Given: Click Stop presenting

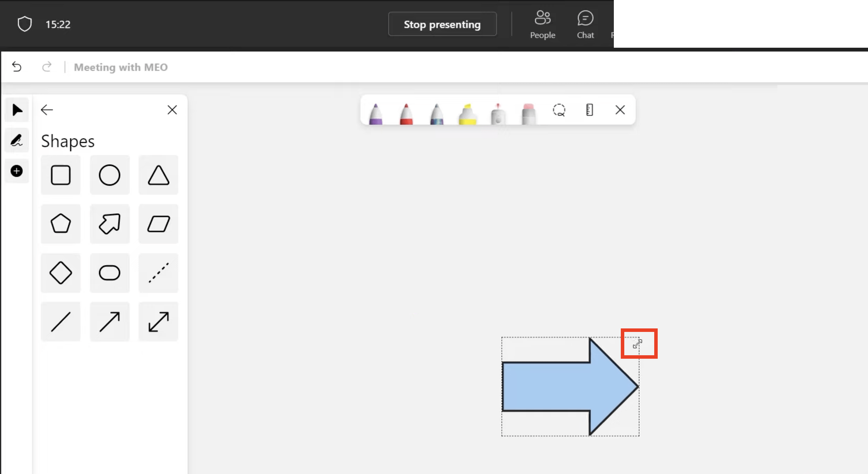Looking at the screenshot, I should (x=442, y=24).
